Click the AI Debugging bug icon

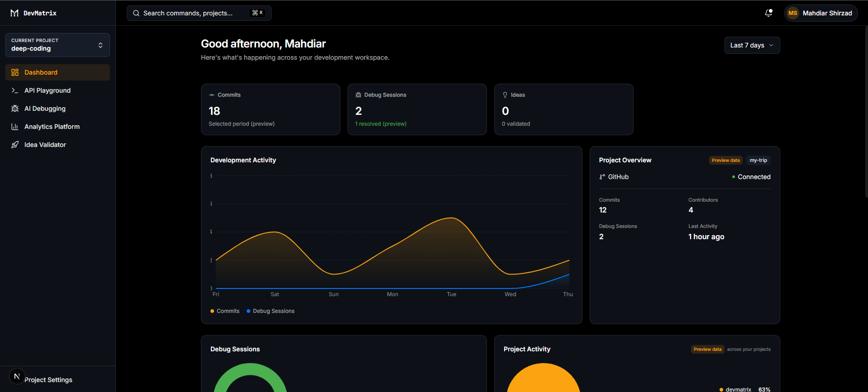pyautogui.click(x=15, y=109)
